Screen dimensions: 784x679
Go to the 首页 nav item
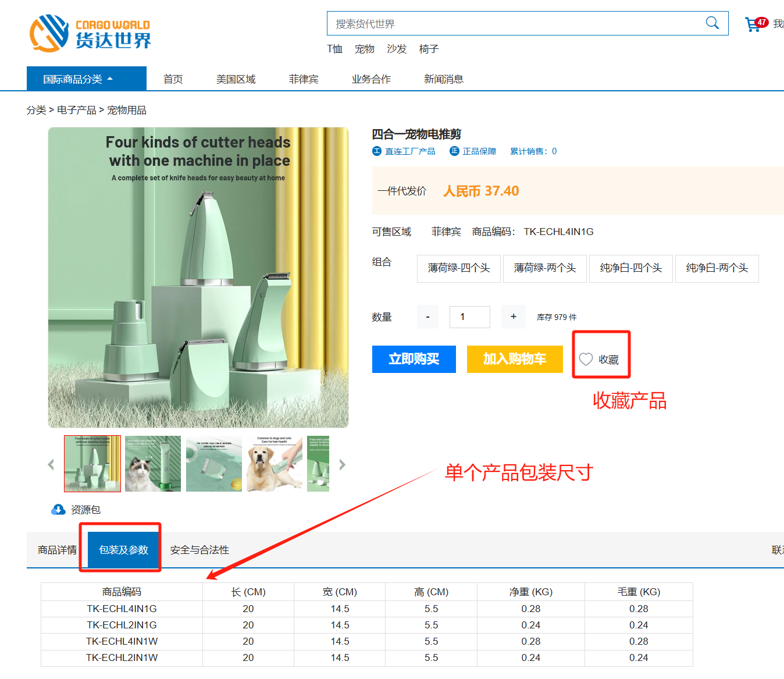point(173,79)
